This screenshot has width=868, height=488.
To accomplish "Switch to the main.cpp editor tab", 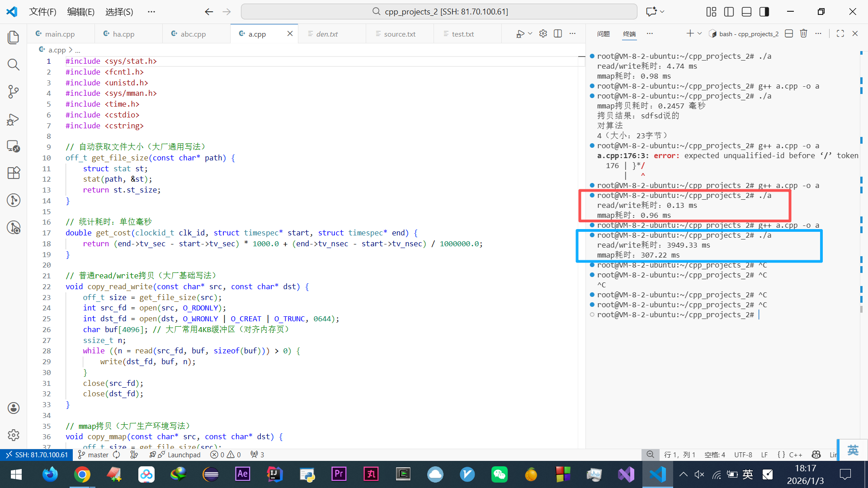I will click(x=60, y=34).
